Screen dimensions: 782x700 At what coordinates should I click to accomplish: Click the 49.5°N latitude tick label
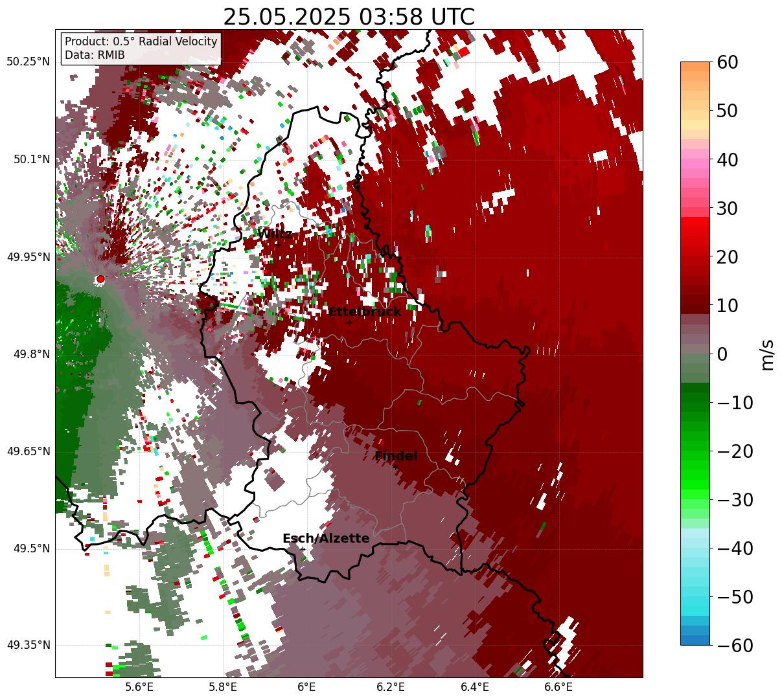click(32, 548)
